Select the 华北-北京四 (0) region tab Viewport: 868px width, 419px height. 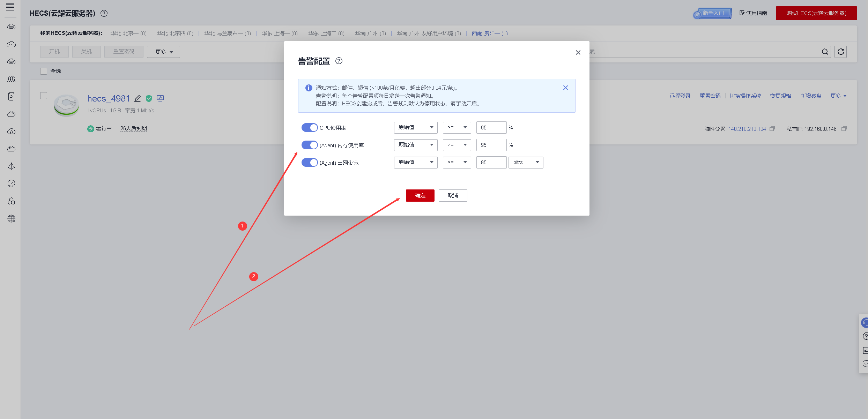175,33
